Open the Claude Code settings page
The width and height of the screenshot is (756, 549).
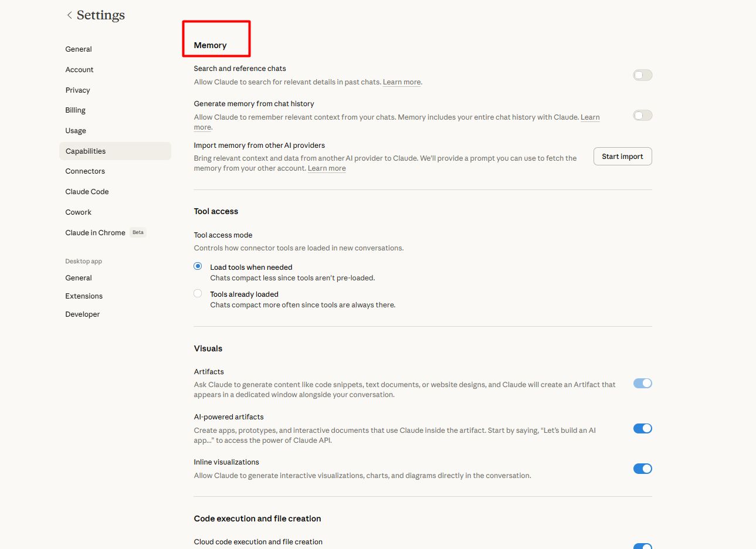(87, 192)
